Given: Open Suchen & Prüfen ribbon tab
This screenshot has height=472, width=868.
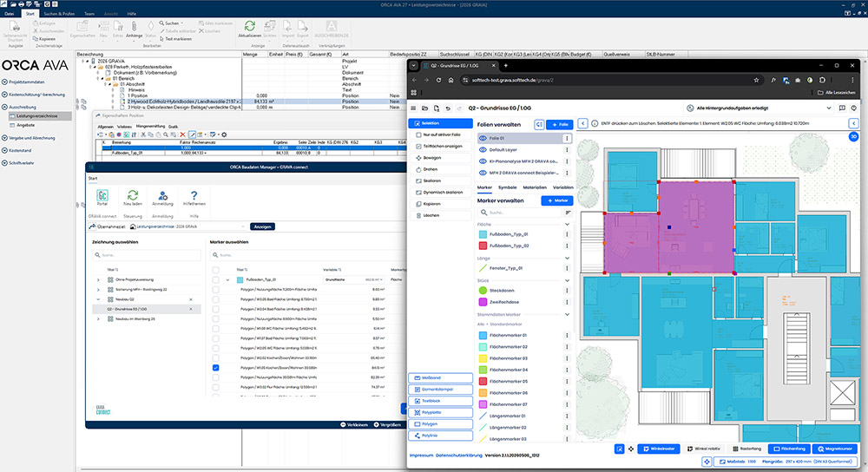Looking at the screenshot, I should (59, 14).
